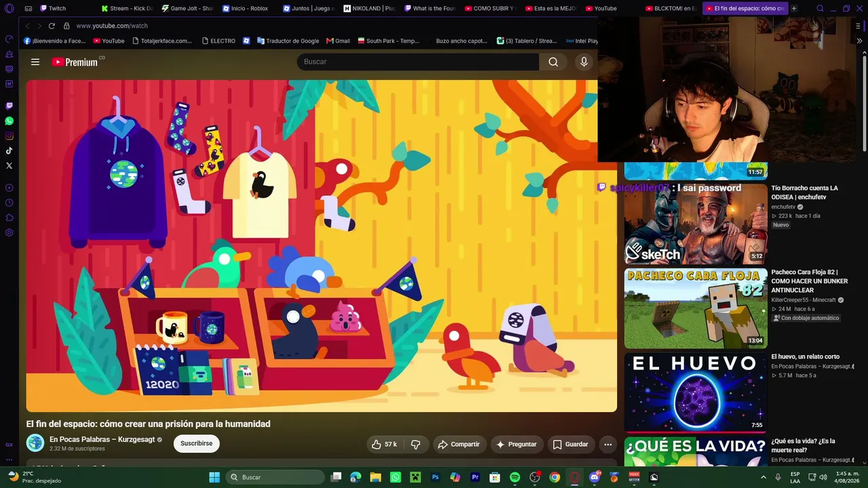This screenshot has width=868, height=488.
Task: Open Spotify from the taskbar
Action: click(515, 477)
